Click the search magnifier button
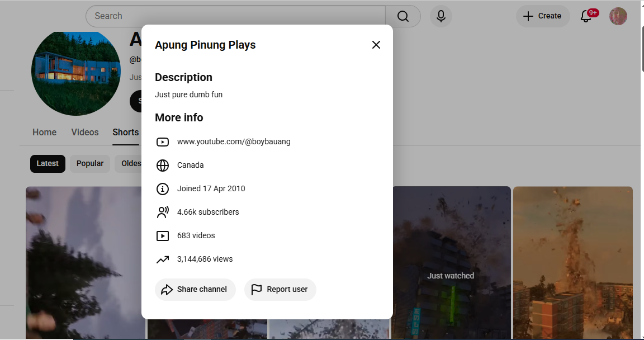The width and height of the screenshot is (644, 340). tap(403, 16)
